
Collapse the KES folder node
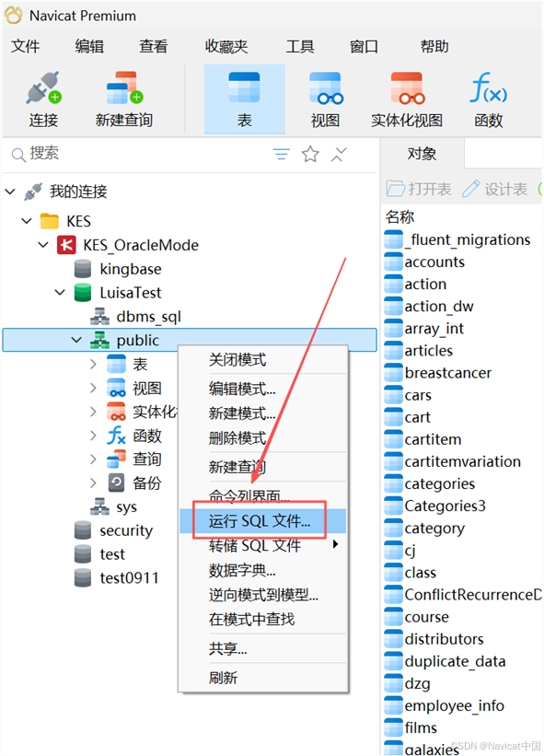click(27, 221)
